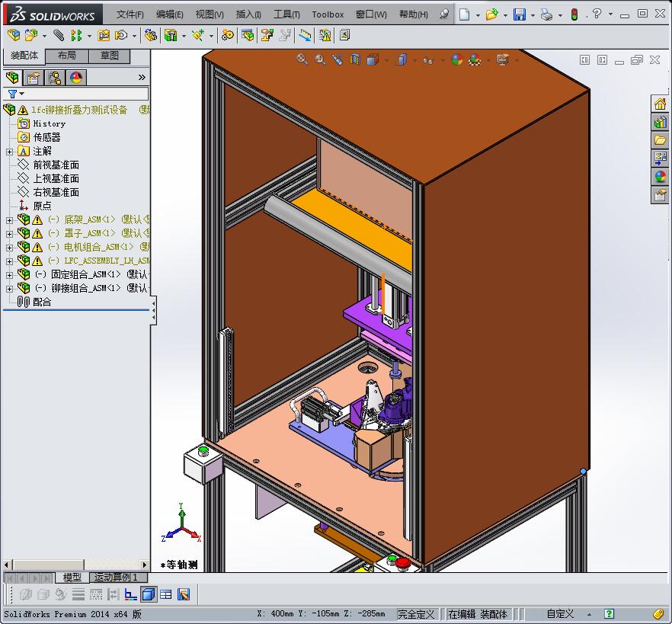The image size is (672, 624).
Task: Click the Zoom to Fit icon in the view toolbar
Action: coord(302,59)
